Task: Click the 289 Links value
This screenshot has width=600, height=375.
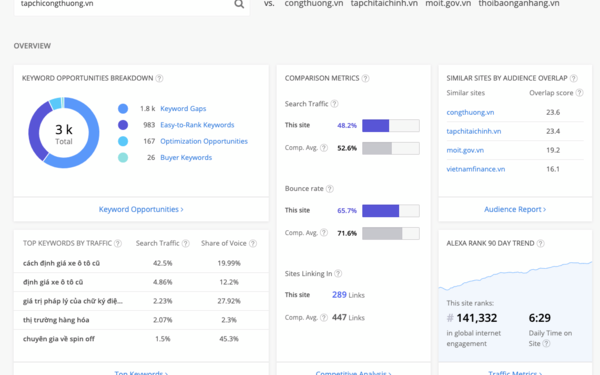Action: coord(348,295)
